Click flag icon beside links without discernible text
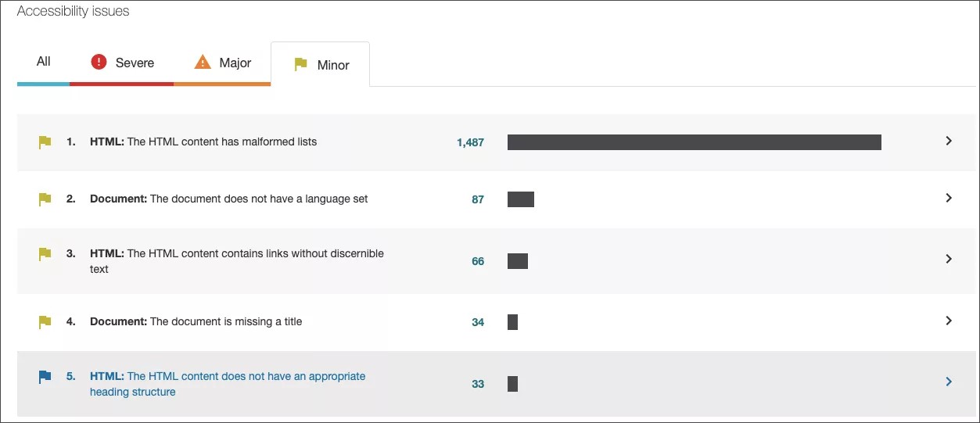980x423 pixels. 45,254
